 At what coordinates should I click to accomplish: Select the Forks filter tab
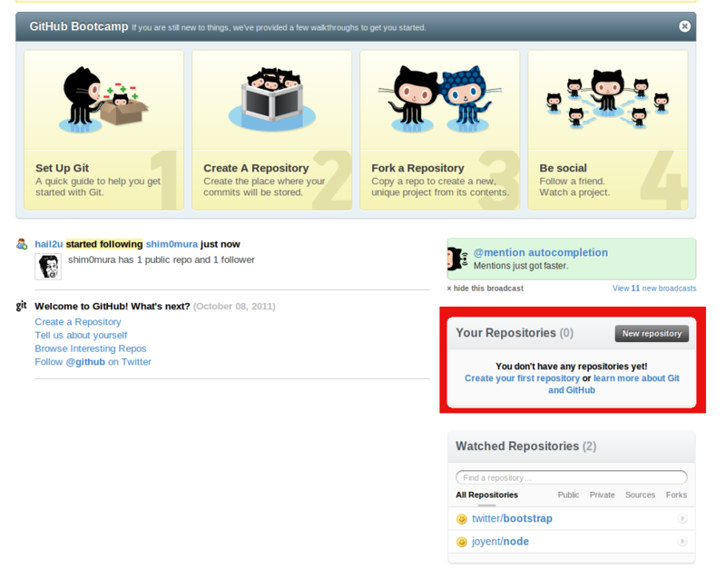click(x=676, y=495)
